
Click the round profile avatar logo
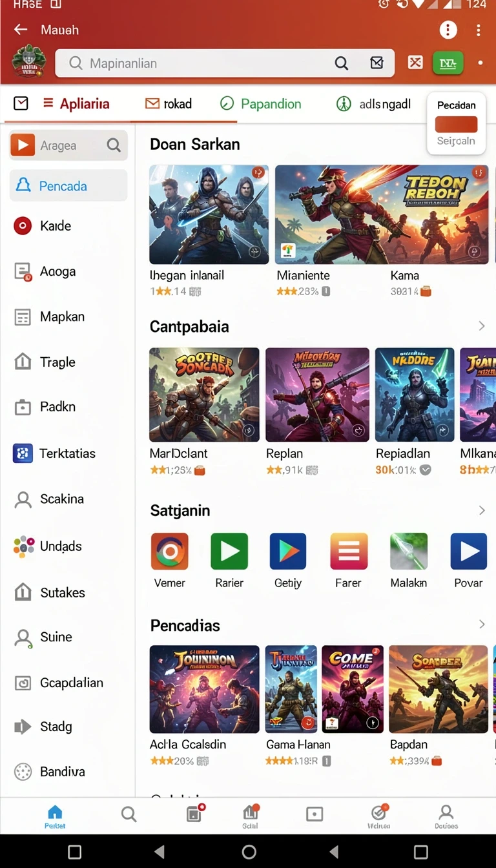tap(28, 62)
